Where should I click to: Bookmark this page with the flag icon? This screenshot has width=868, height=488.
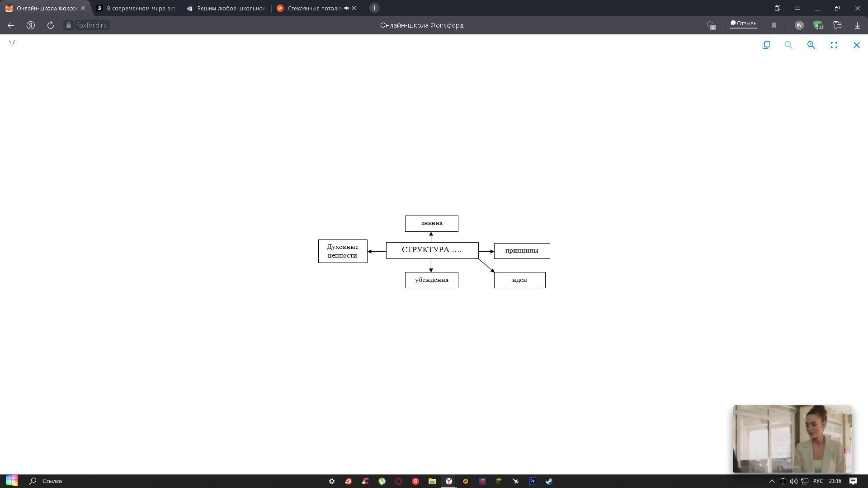[x=774, y=25]
